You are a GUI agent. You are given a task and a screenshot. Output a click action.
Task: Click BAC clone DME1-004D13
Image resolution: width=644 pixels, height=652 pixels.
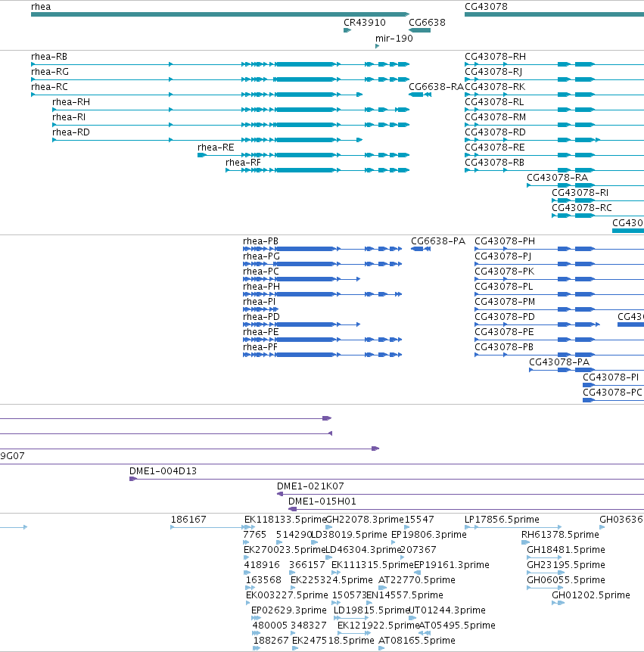[387, 479]
